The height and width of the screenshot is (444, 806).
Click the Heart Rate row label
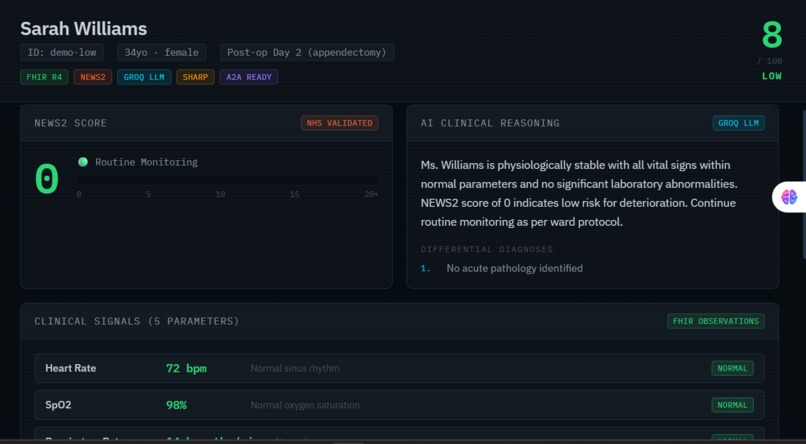pos(70,368)
